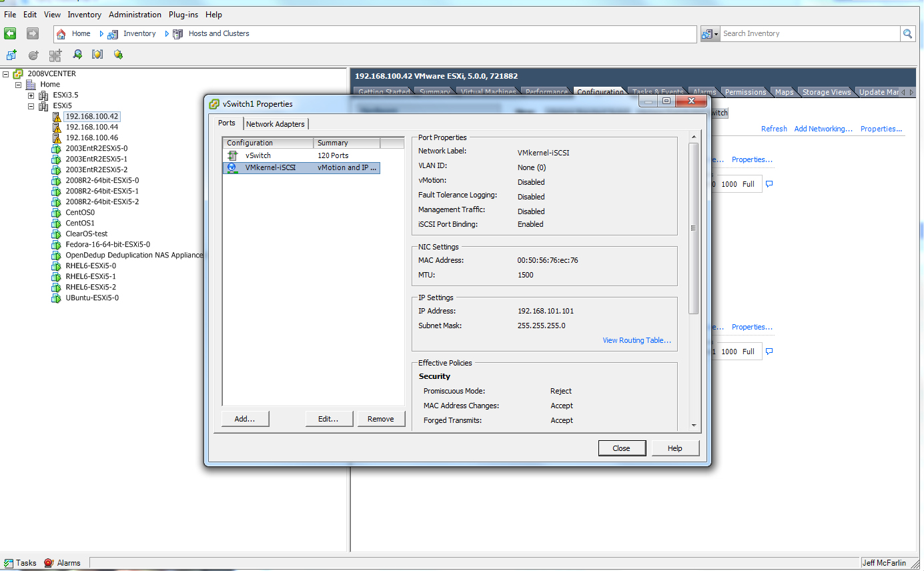Image resolution: width=924 pixels, height=571 pixels.
Task: Open the File menu
Action: (x=11, y=15)
